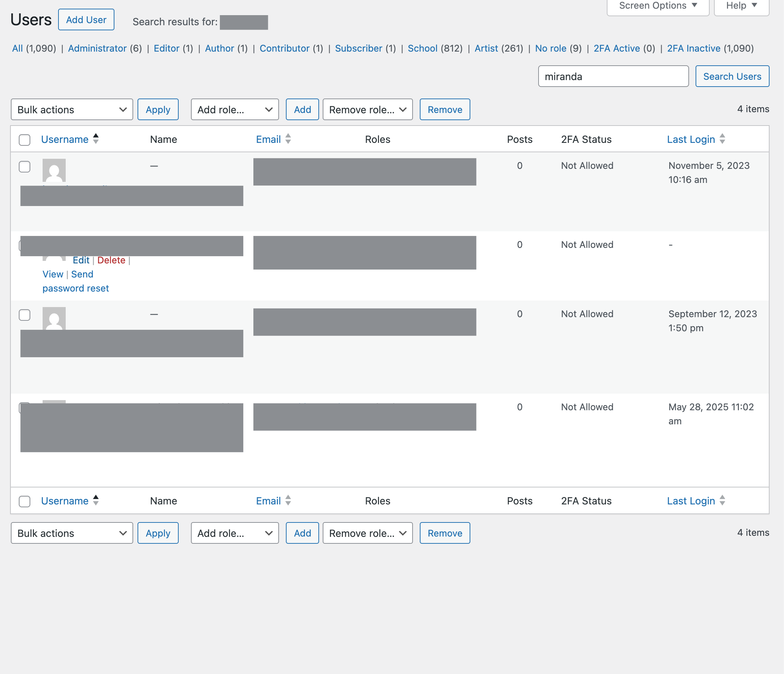Click the Search Users button
This screenshot has height=674, width=784.
pos(732,76)
